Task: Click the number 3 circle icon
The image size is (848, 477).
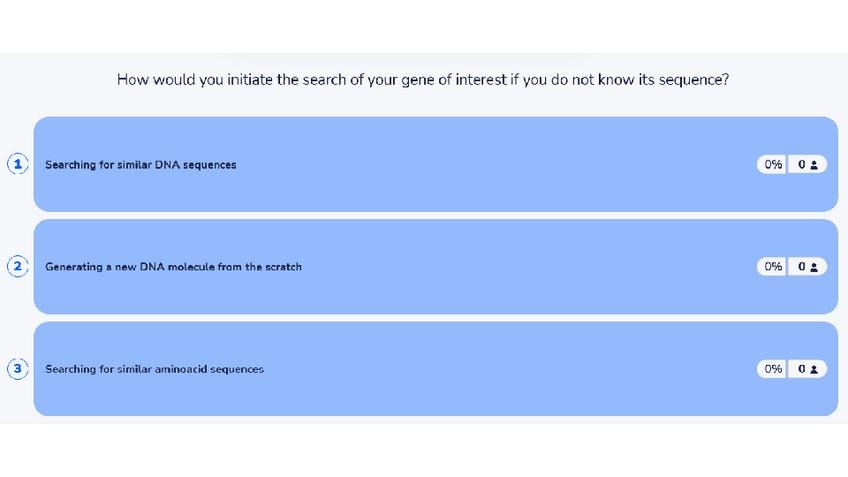Action: (x=18, y=369)
